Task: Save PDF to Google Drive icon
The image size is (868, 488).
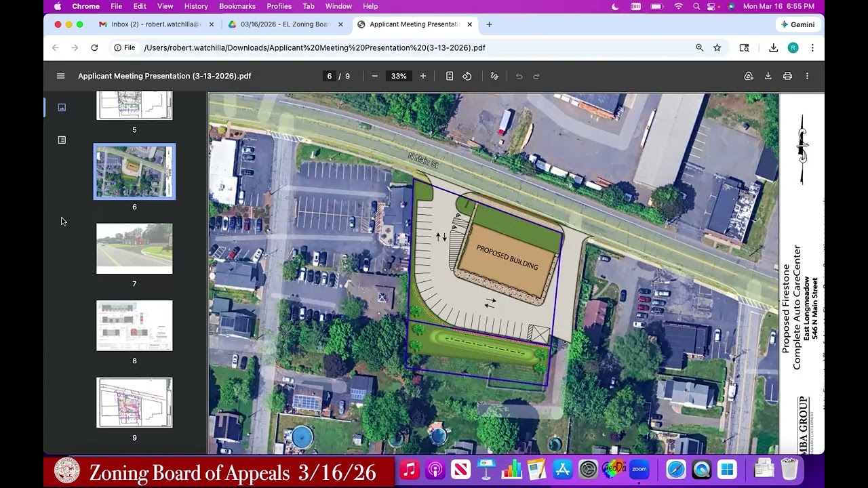Action: (x=749, y=76)
